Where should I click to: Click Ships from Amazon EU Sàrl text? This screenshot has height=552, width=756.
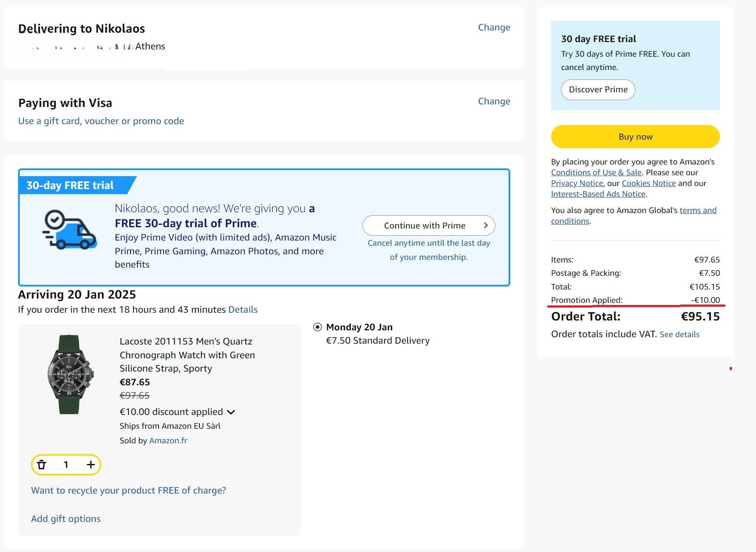click(170, 426)
